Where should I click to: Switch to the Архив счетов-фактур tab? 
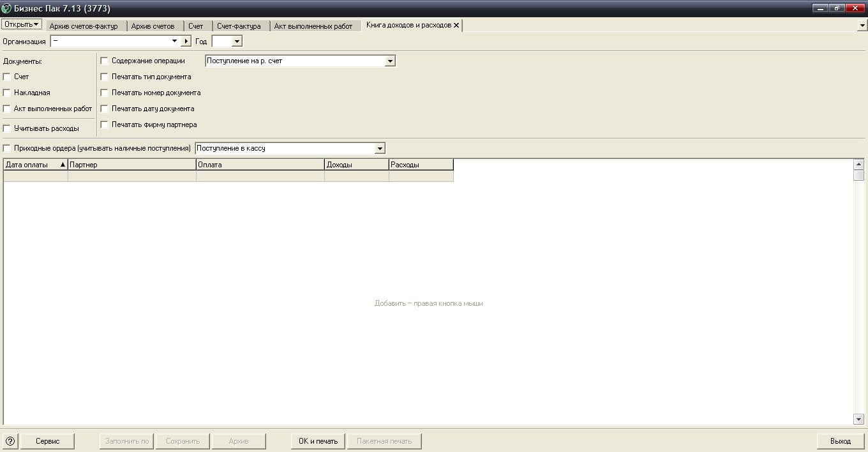point(84,26)
